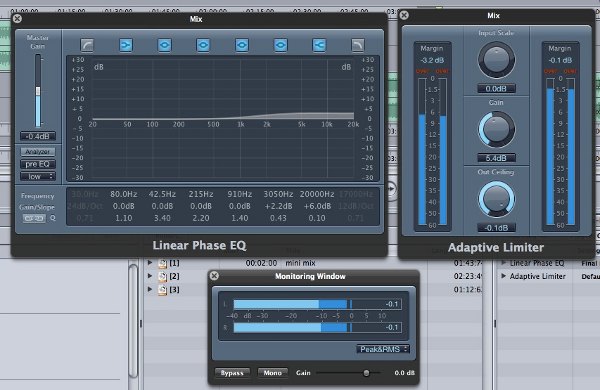Expand track row [1]

click(x=150, y=263)
